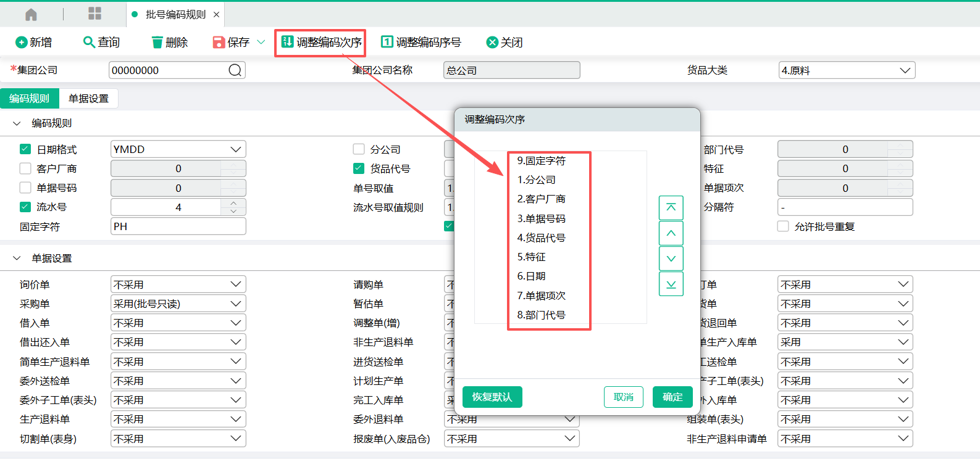Enable the 客户厂商 checkbox

[25, 168]
